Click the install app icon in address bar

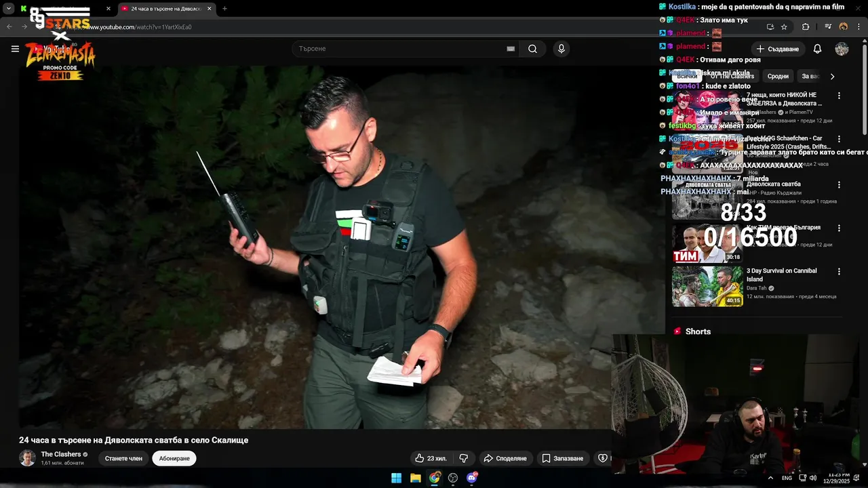point(770,27)
